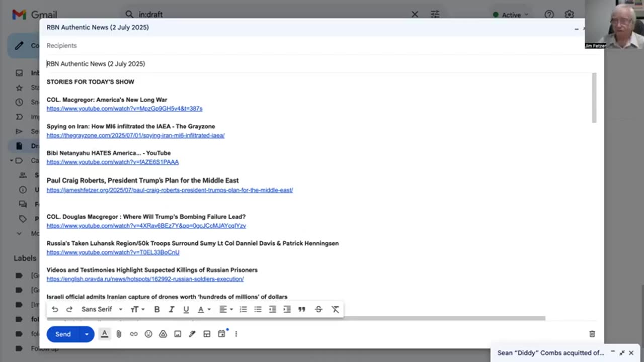This screenshot has width=644, height=362.
Task: Clear the in:draft search query
Action: [415, 15]
